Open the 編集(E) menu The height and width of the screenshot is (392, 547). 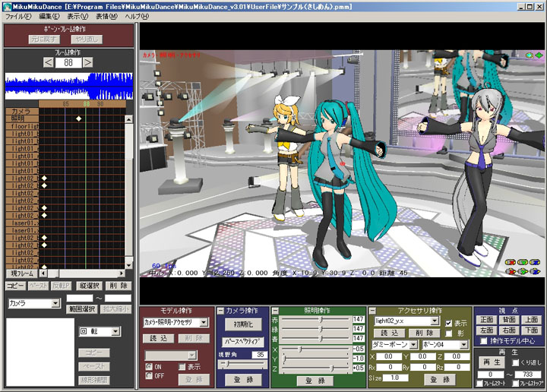49,17
